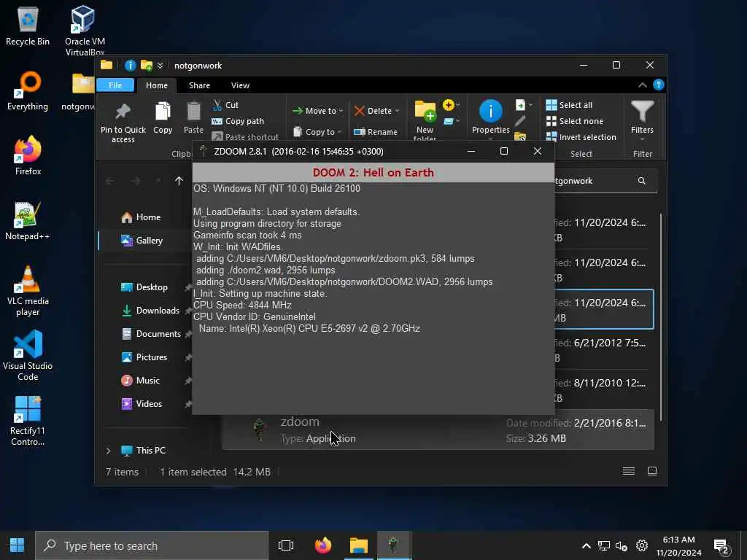Viewport: 747px width, 560px height.
Task: Click the Copy ribbon icon
Action: 163,118
